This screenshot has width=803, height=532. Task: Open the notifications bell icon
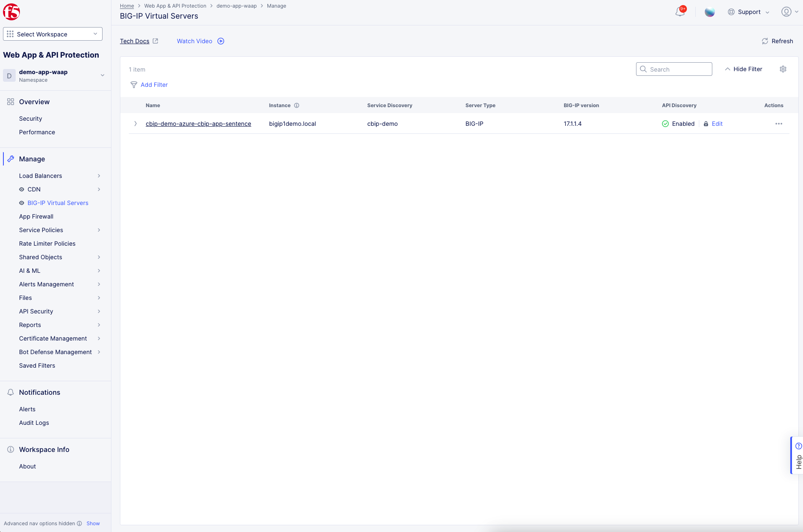tap(680, 12)
